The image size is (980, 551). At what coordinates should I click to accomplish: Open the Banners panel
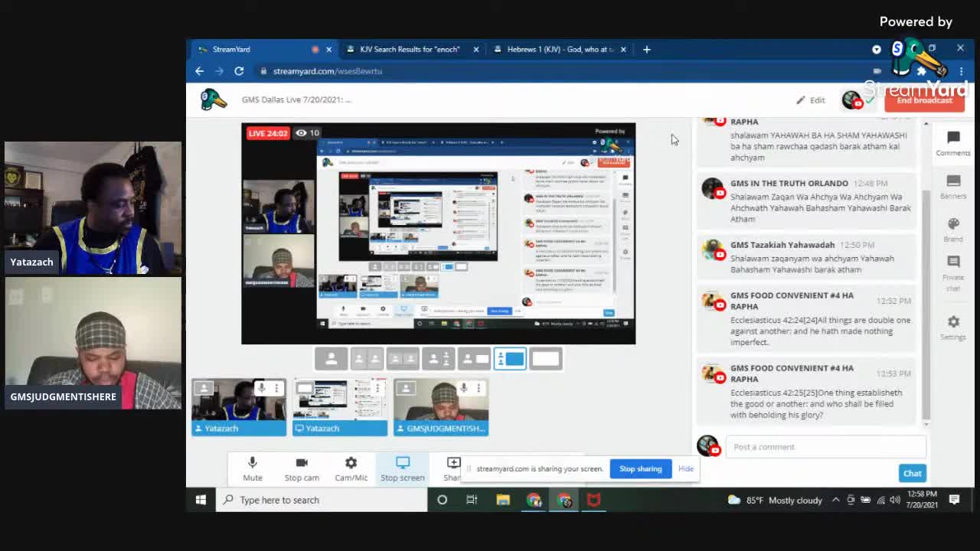tap(953, 186)
